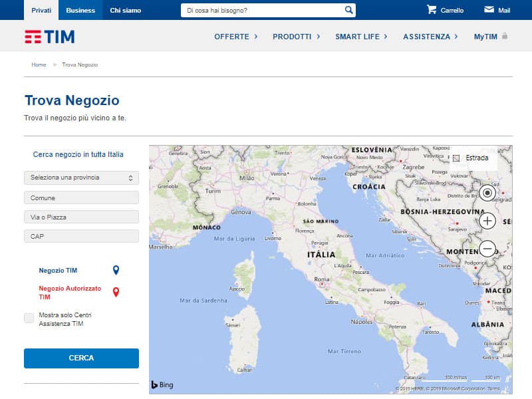Click Milão on the map

(247, 178)
